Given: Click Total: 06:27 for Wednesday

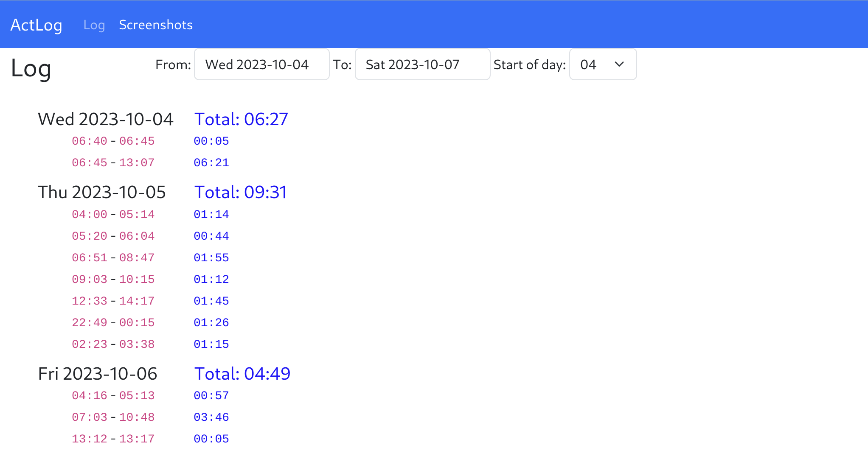Looking at the screenshot, I should (241, 119).
